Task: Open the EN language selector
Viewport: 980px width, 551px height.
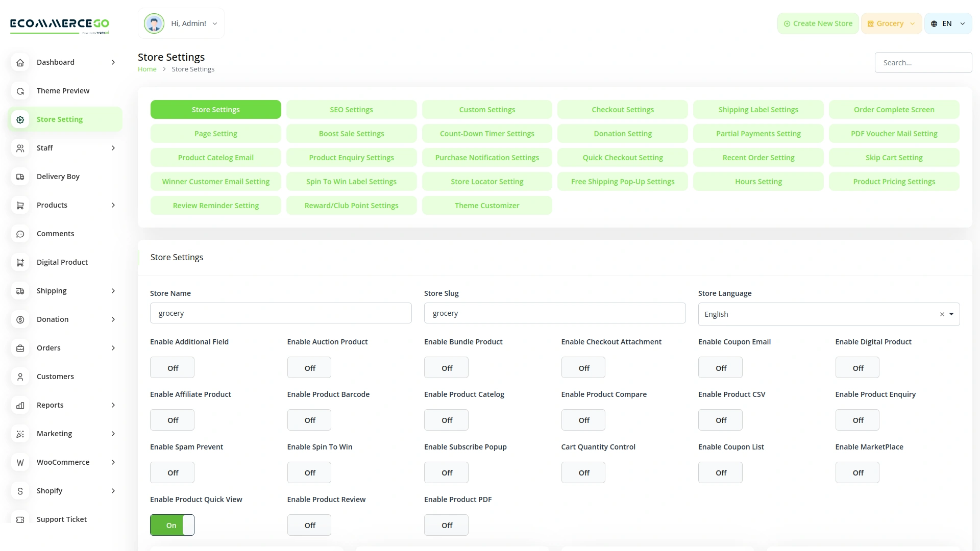Action: click(947, 23)
